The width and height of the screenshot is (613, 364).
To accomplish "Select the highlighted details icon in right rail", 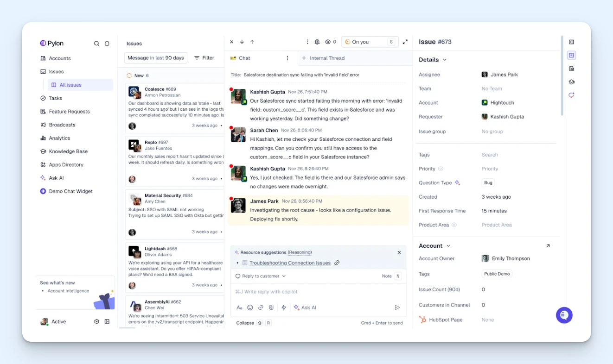I will pos(572,55).
